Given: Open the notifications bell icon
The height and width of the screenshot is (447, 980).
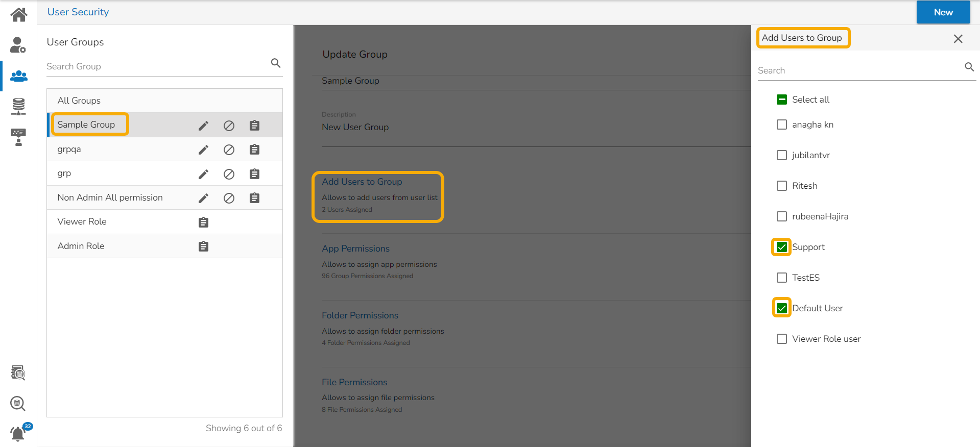Looking at the screenshot, I should [x=18, y=433].
